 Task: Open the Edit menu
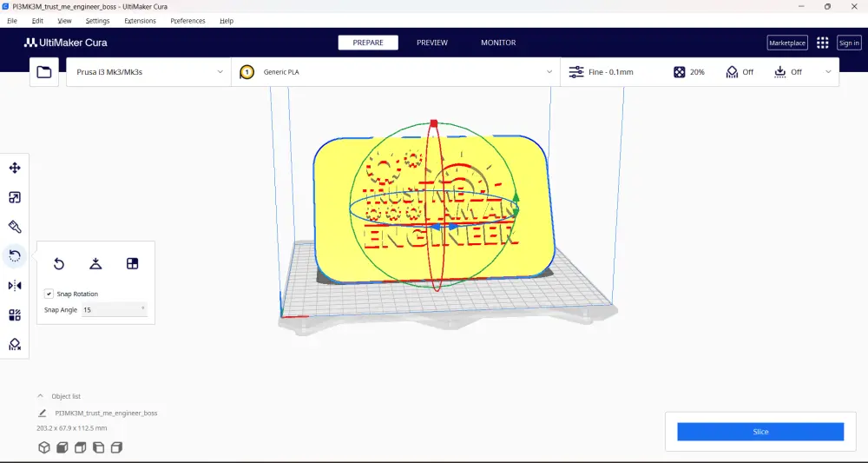(37, 21)
